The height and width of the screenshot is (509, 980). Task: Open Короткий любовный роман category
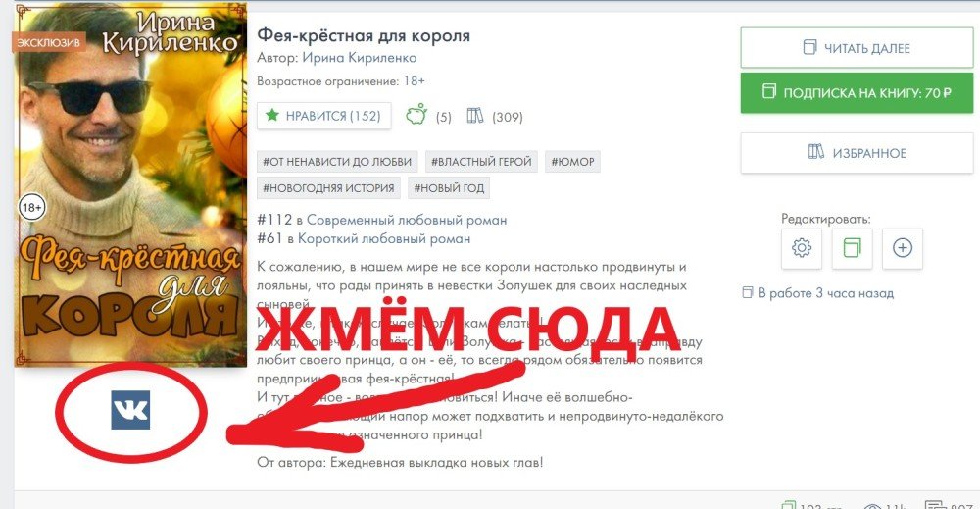(384, 239)
